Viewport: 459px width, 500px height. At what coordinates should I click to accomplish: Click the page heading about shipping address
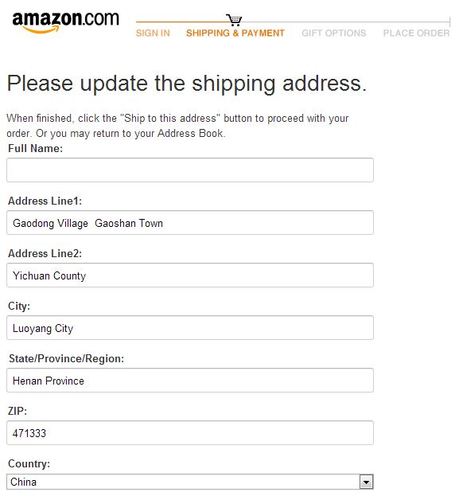pos(187,83)
